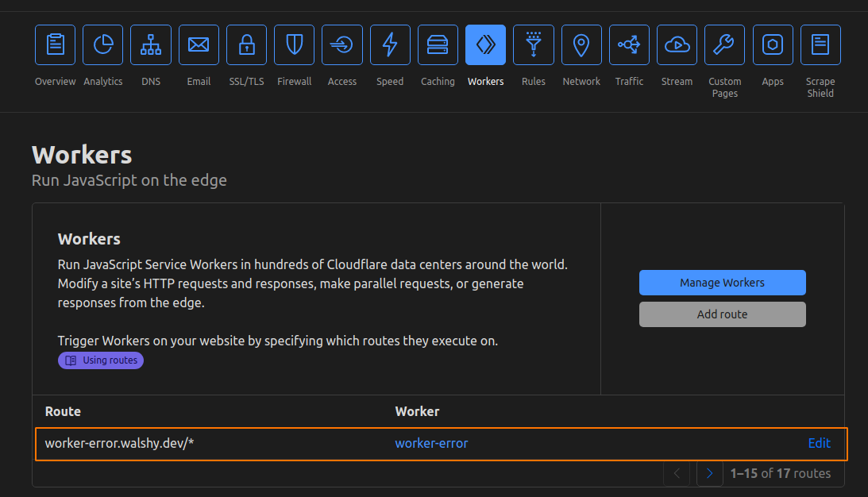The image size is (868, 497).
Task: Open the Rules filter icon
Action: coord(534,45)
